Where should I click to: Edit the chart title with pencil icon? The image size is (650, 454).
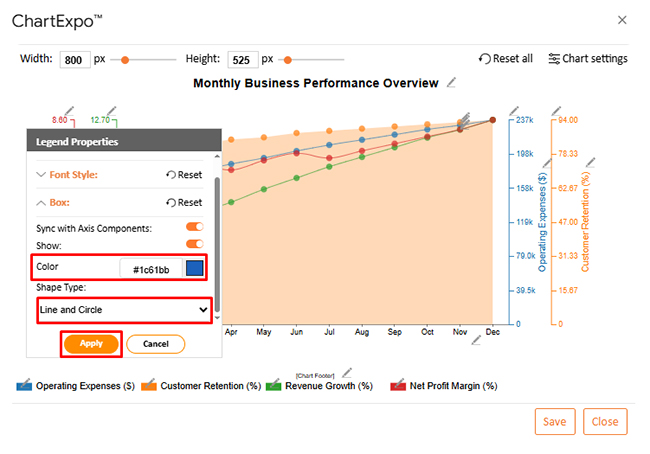[x=453, y=83]
